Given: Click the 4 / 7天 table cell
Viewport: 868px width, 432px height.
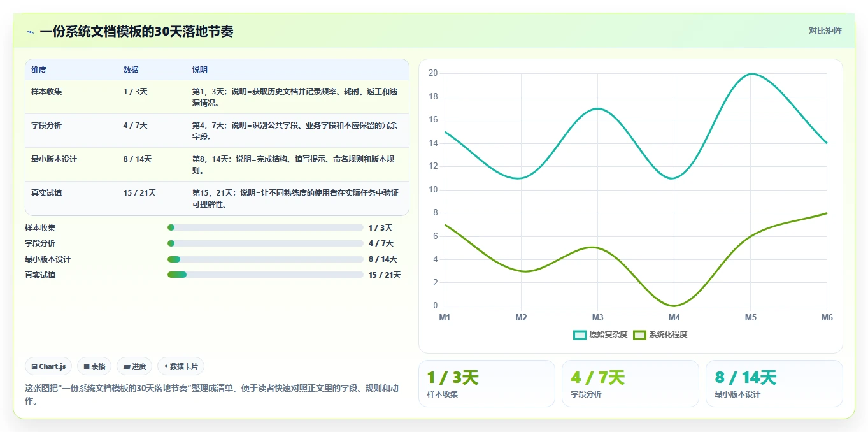Looking at the screenshot, I should [x=135, y=126].
